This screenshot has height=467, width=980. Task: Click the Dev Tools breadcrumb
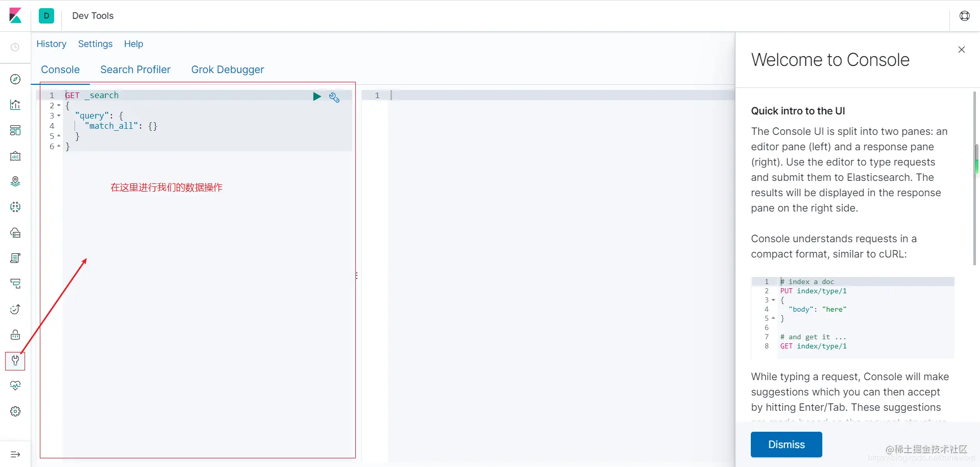[x=93, y=16]
